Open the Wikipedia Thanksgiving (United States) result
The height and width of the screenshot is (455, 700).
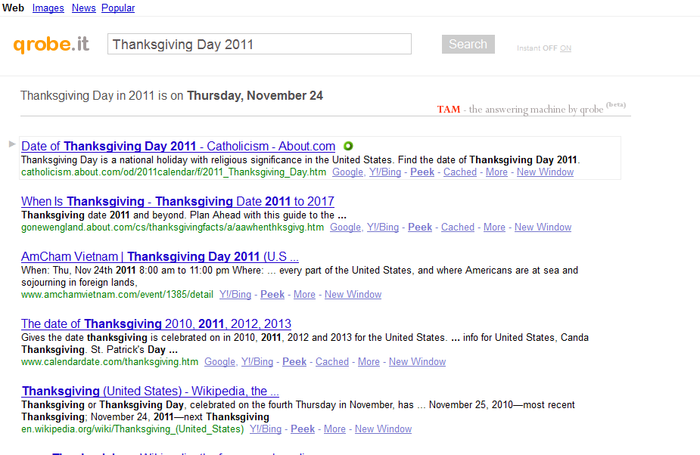coord(150,391)
